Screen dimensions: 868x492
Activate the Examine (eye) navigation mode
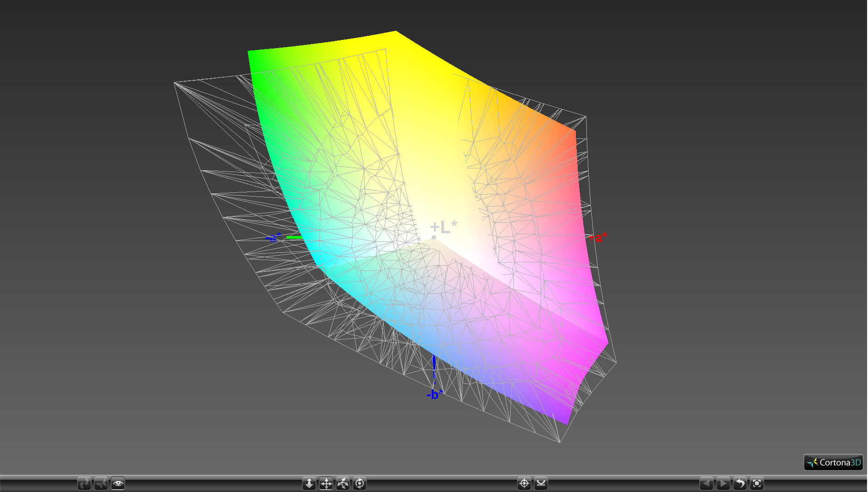pyautogui.click(x=118, y=483)
